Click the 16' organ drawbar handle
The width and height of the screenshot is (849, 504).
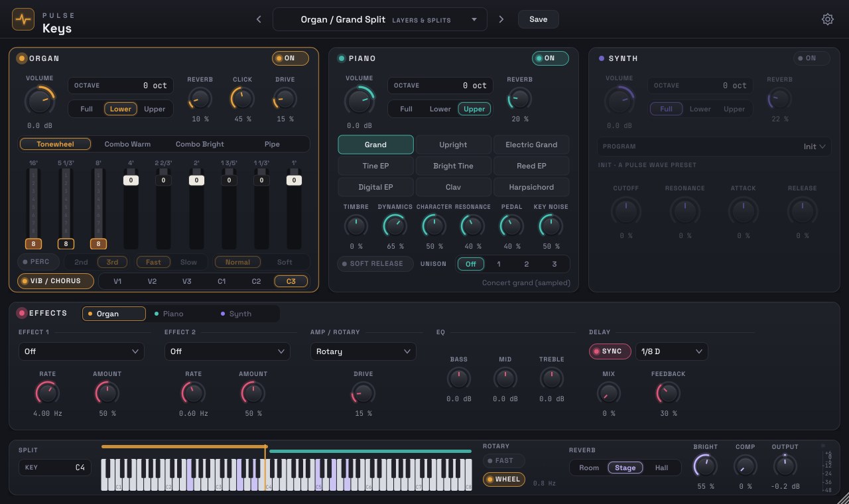[x=33, y=243]
